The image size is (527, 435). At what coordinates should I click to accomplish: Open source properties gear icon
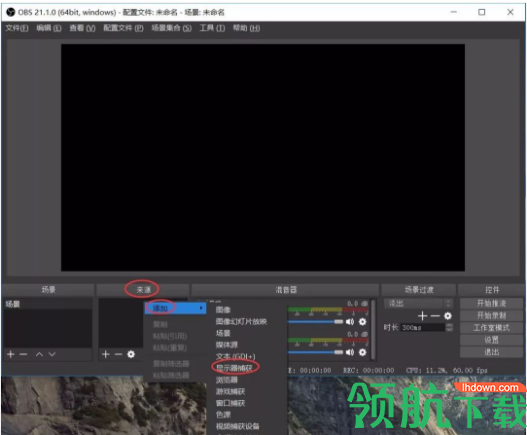(x=131, y=354)
